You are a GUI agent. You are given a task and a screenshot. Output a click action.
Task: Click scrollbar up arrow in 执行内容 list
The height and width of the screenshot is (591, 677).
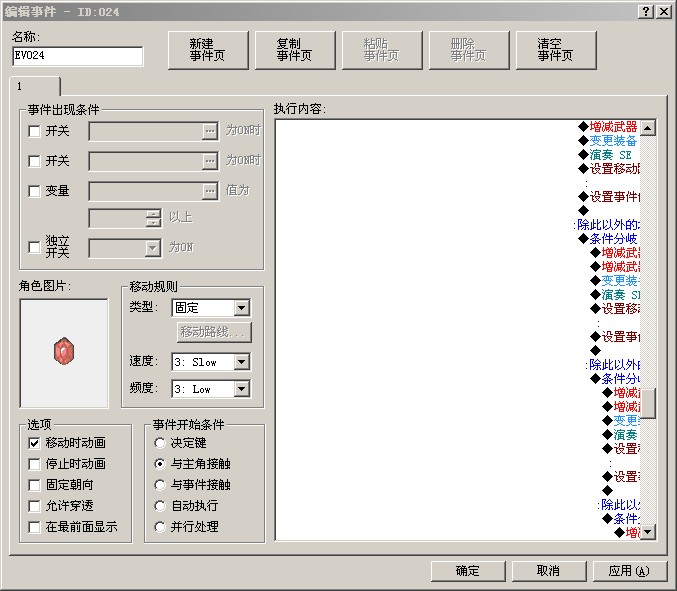[x=648, y=127]
